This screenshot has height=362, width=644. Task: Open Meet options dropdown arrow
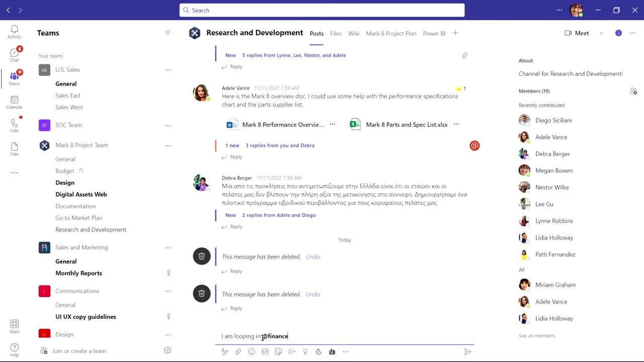601,33
